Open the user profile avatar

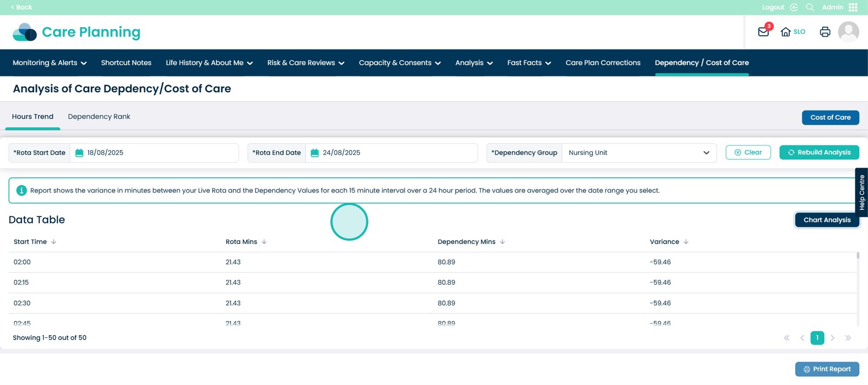(x=848, y=32)
